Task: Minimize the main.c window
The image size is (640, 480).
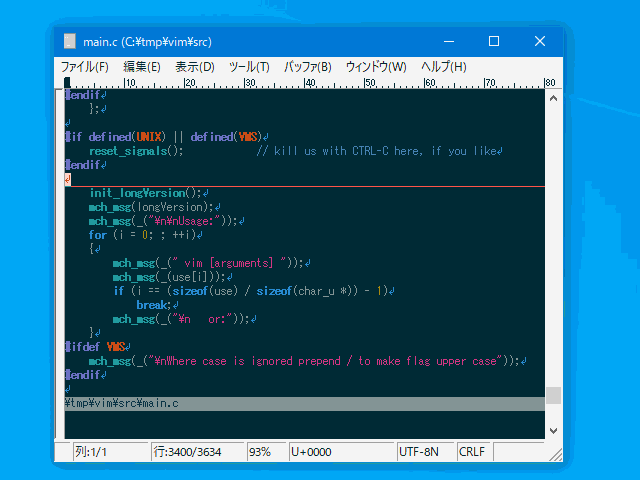Action: (449, 41)
